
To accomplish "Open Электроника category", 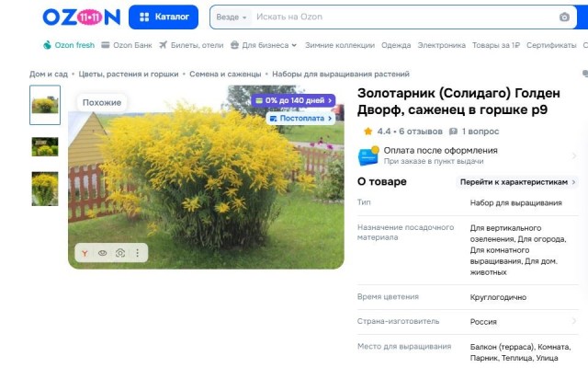I will tap(441, 45).
